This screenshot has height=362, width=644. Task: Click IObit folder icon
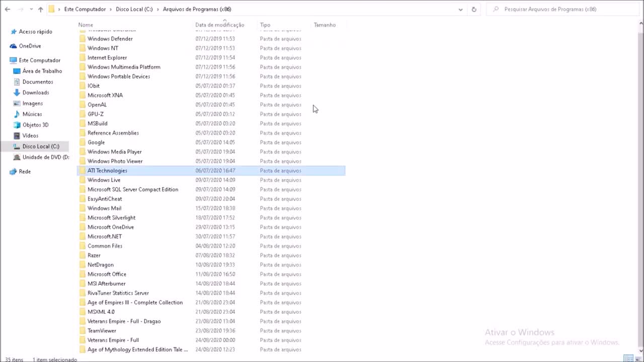[83, 86]
